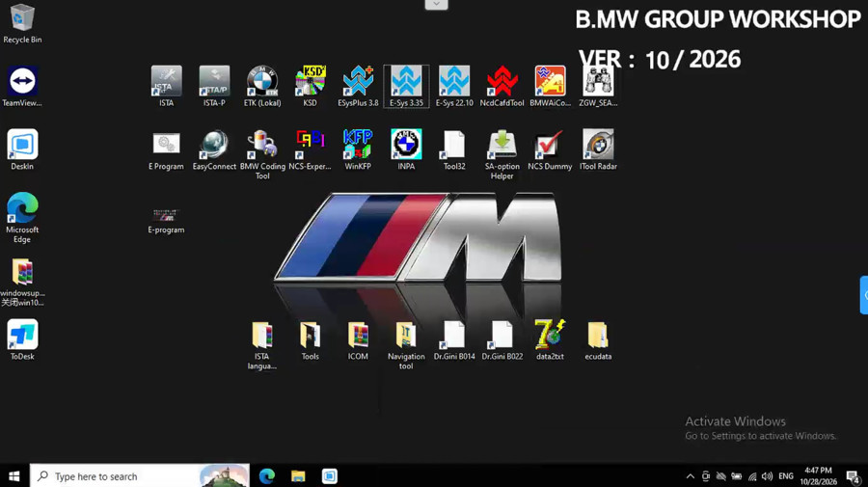Show hidden system tray icons
The image size is (868, 487).
click(691, 476)
